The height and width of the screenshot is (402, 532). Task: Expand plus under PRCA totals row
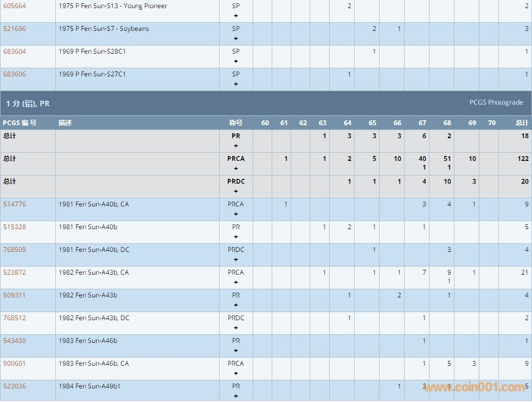(236, 168)
